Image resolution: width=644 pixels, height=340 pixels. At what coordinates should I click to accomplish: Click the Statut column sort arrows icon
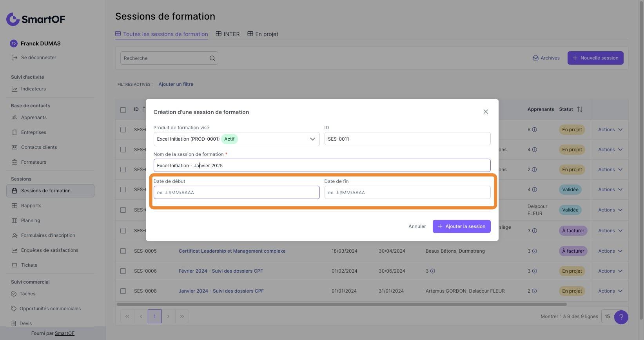(580, 109)
